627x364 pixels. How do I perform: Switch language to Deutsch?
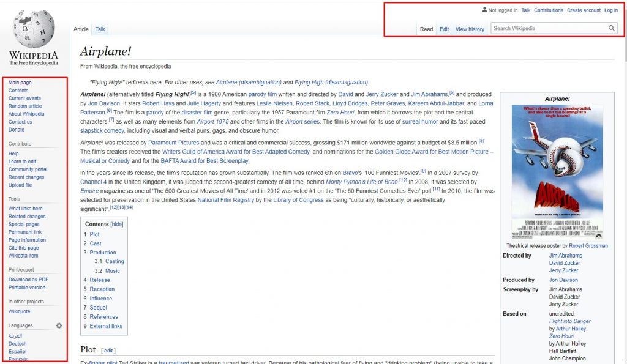(x=18, y=344)
